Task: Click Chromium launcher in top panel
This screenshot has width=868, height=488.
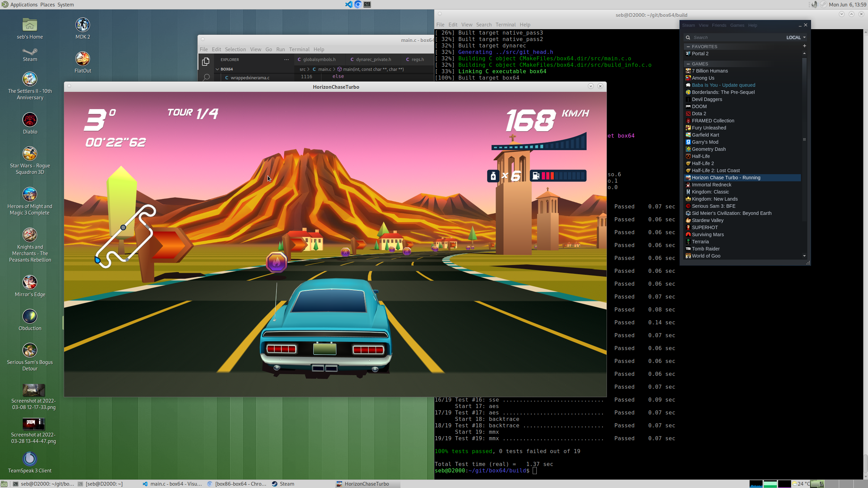Action: click(x=358, y=4)
